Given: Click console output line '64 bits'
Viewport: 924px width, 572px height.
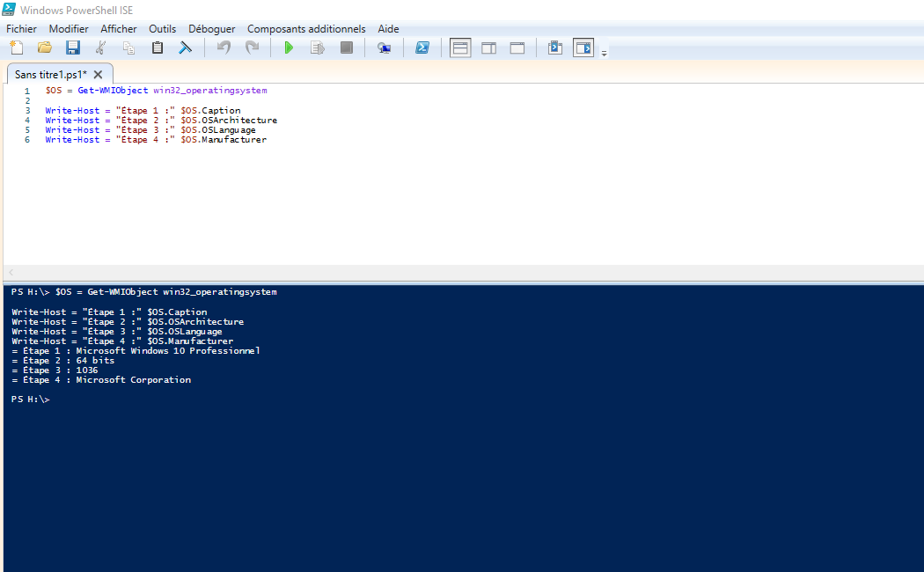Looking at the screenshot, I should click(95, 361).
